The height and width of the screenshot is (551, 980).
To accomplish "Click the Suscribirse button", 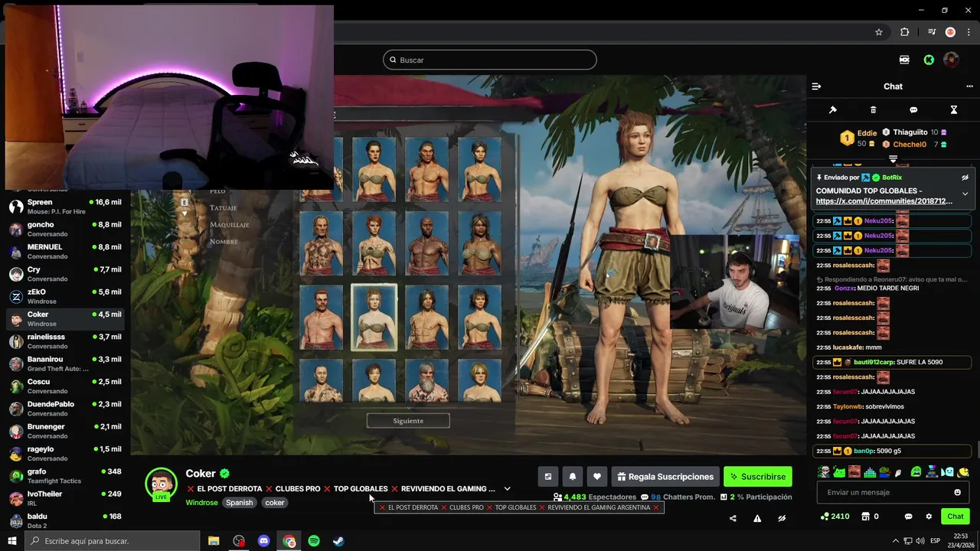I will pyautogui.click(x=758, y=477).
